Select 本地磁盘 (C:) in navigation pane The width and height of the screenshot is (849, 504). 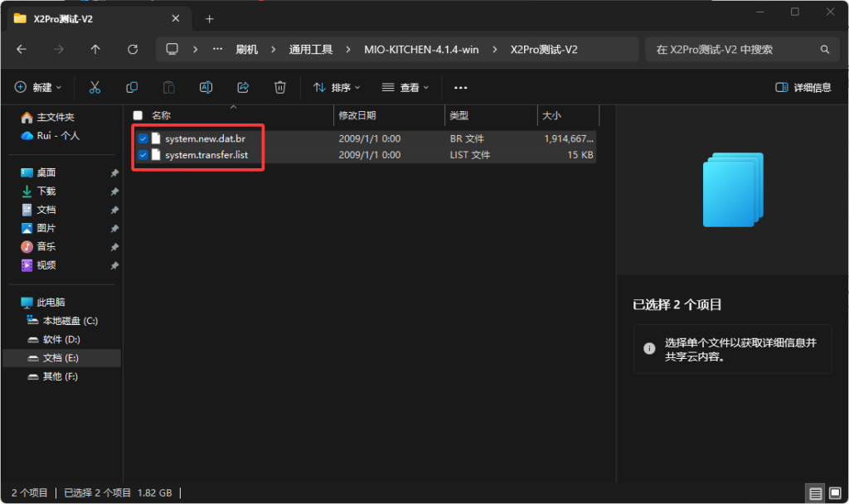click(70, 321)
